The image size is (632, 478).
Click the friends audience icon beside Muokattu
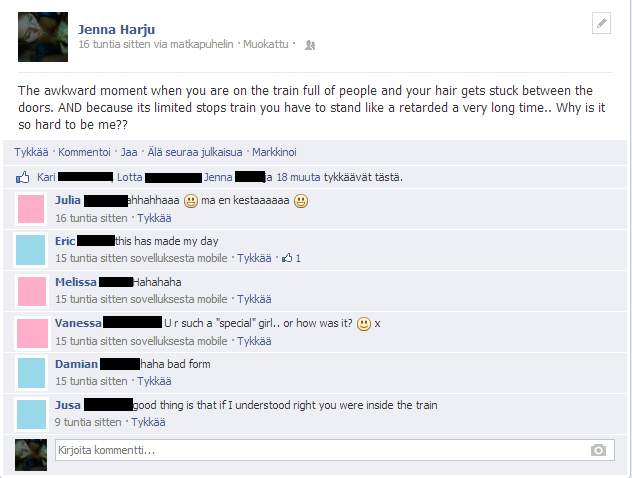(x=310, y=45)
